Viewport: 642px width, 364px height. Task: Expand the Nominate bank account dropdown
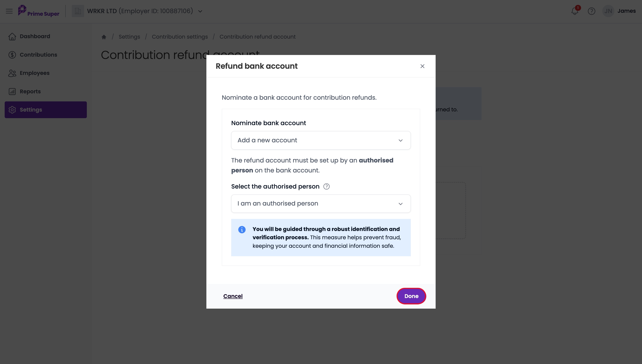[321, 140]
